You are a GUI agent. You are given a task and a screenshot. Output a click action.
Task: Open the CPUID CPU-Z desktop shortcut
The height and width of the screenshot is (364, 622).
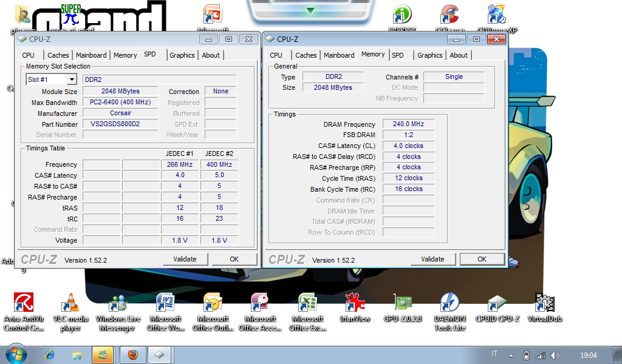[497, 303]
